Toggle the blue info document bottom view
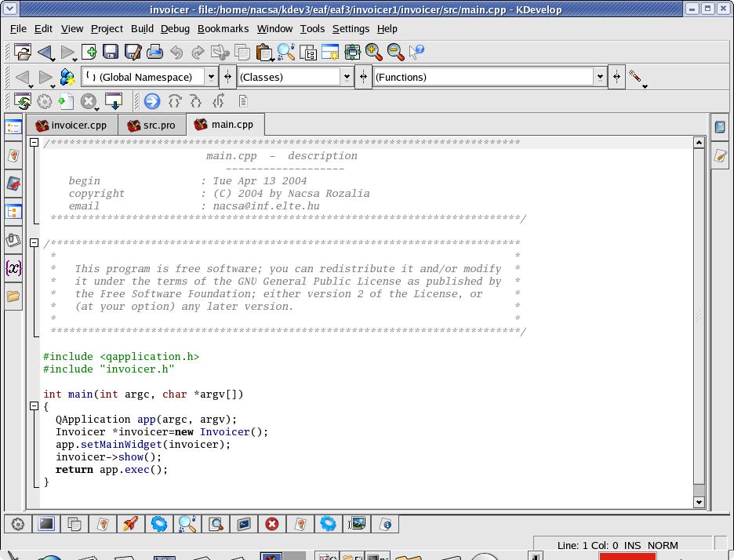The height and width of the screenshot is (560, 734). click(x=385, y=523)
